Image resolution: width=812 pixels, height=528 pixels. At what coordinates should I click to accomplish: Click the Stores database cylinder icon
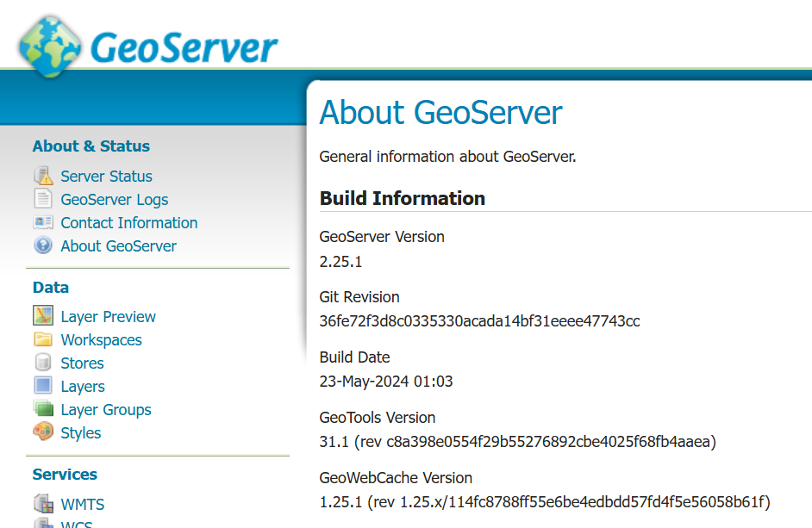click(x=43, y=363)
